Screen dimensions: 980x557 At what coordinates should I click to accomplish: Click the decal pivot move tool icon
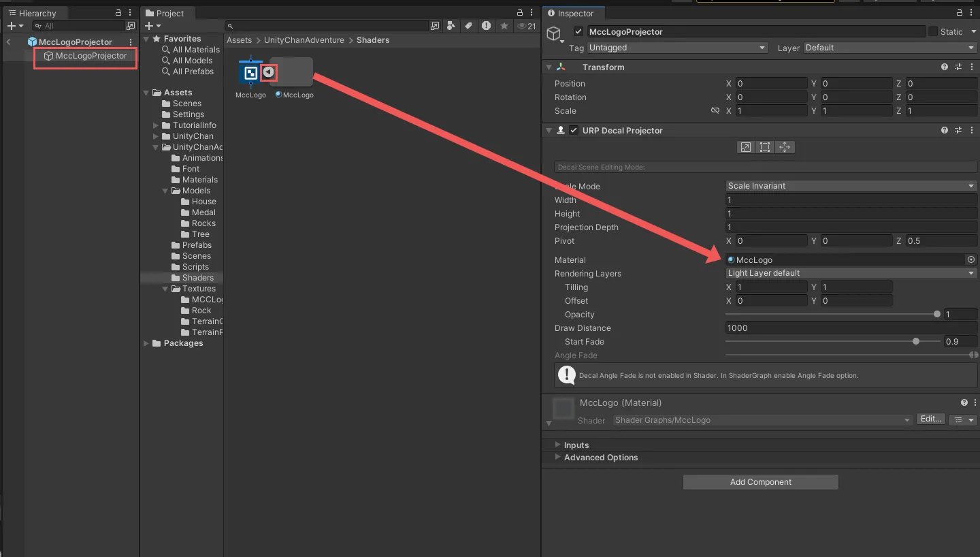tap(785, 147)
